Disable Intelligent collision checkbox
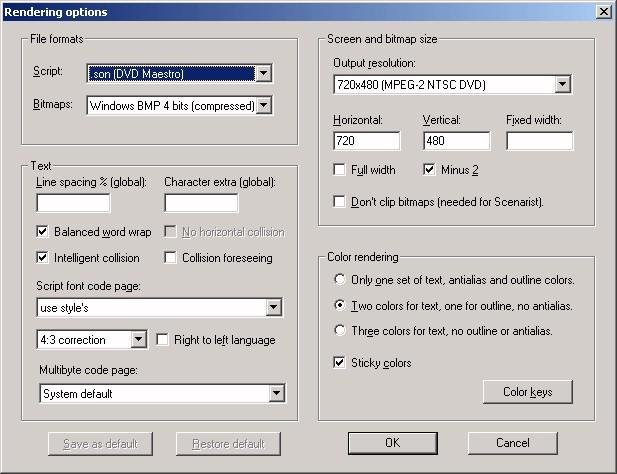Image resolution: width=617 pixels, height=474 pixels. (43, 258)
